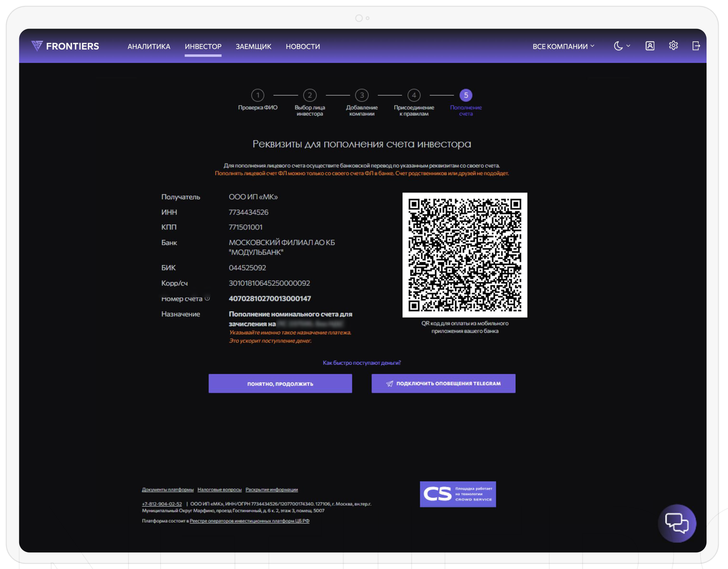Screen dimensions: 728x569
Task: Click the logout icon
Action: pyautogui.click(x=696, y=46)
